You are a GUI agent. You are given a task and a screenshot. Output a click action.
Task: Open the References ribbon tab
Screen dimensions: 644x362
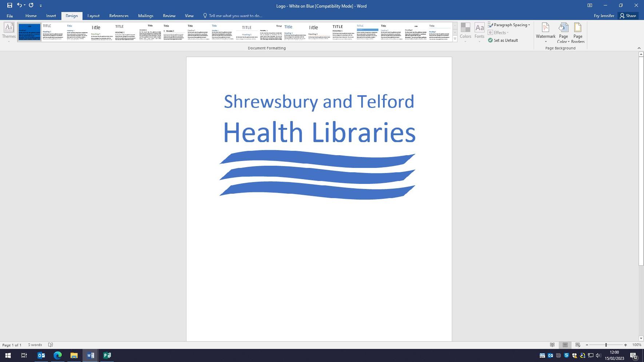click(119, 16)
